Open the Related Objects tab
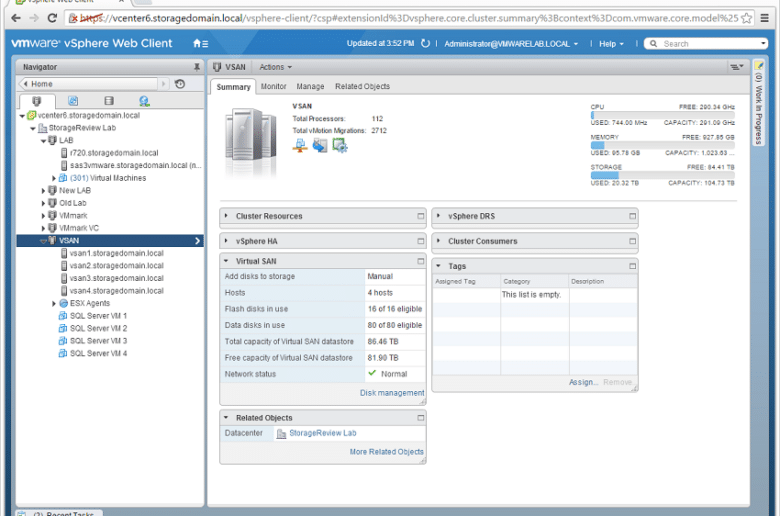Image resolution: width=780 pixels, height=516 pixels. coord(362,86)
